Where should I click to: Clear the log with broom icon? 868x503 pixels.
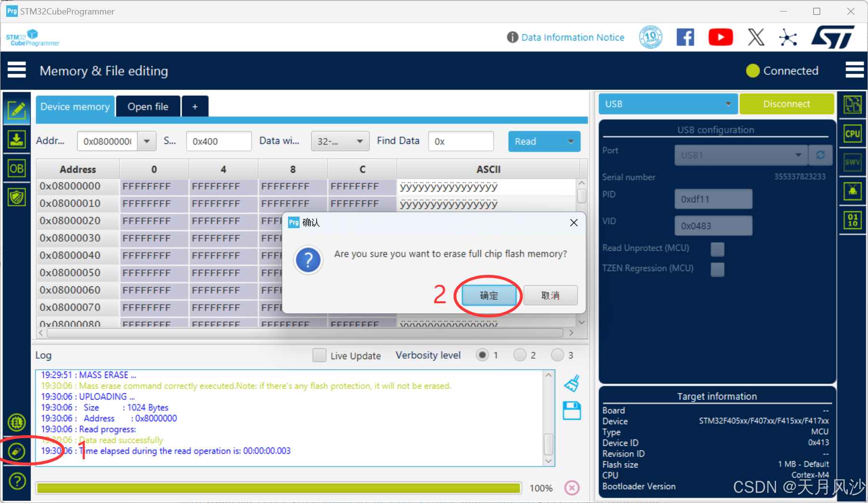coord(572,384)
